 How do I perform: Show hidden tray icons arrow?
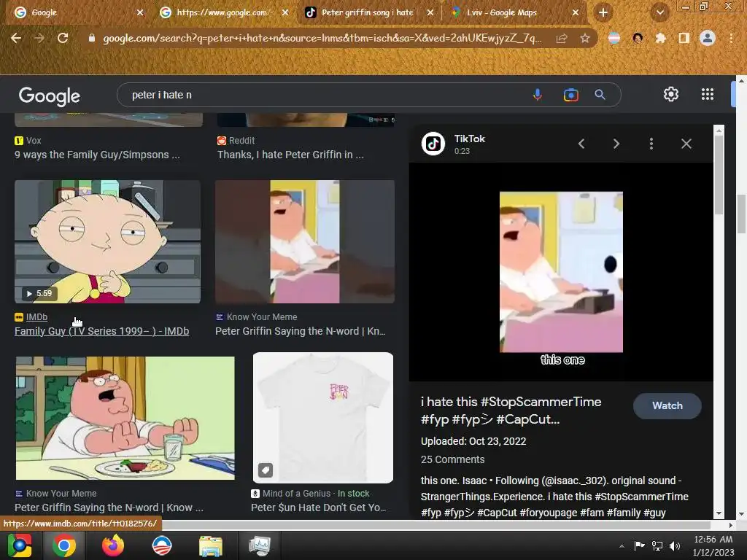pos(622,546)
